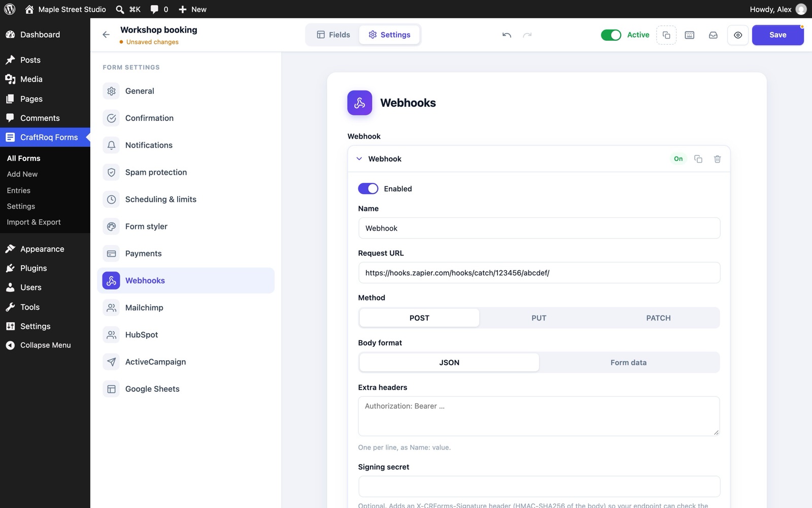Select PATCH request method
Viewport: 812px width, 508px height.
coord(658,318)
